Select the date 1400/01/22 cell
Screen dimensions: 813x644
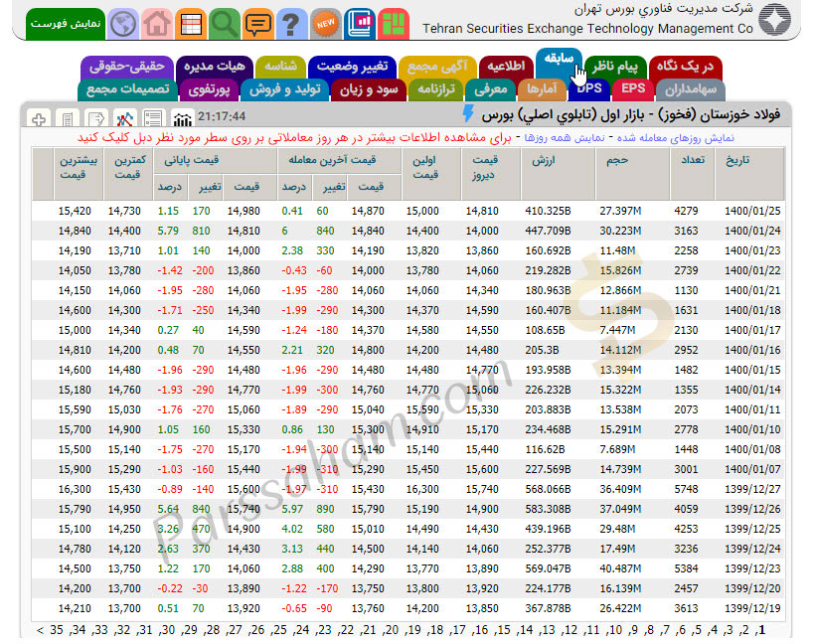coord(752,270)
